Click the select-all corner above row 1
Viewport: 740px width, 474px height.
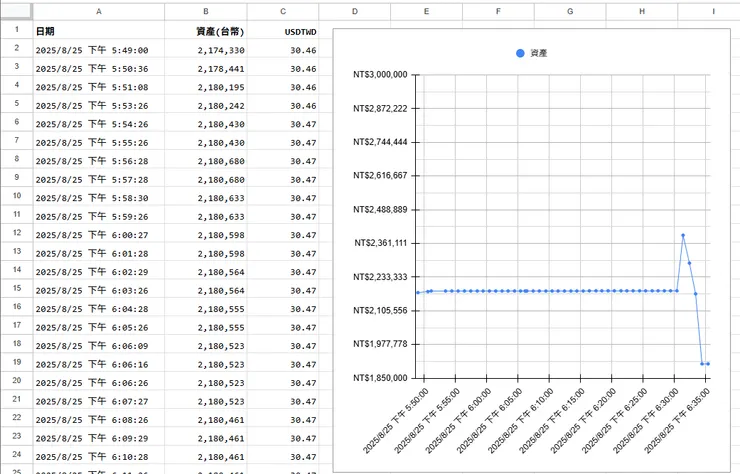16,10
